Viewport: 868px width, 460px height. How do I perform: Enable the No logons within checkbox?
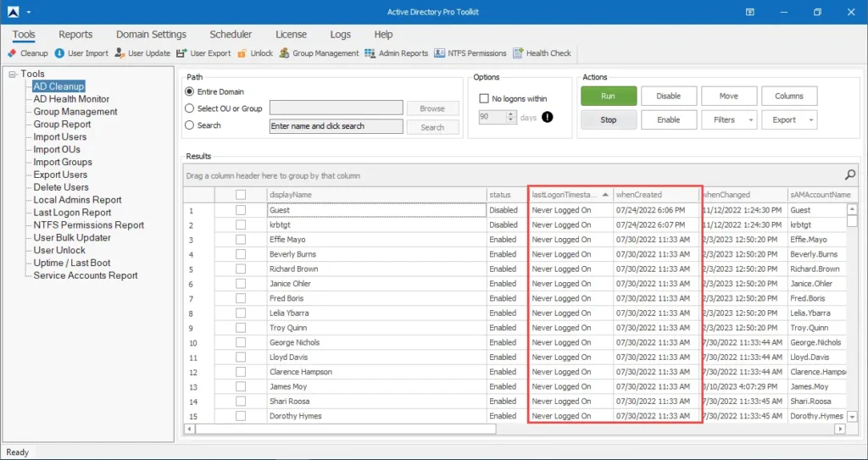(x=484, y=98)
